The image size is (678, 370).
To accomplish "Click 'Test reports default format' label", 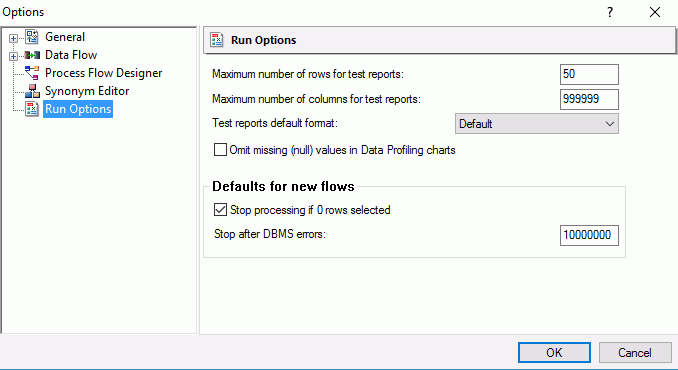I will pos(275,123).
